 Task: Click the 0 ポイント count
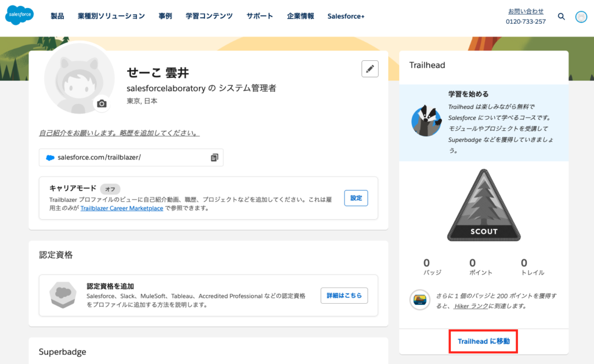[481, 267]
